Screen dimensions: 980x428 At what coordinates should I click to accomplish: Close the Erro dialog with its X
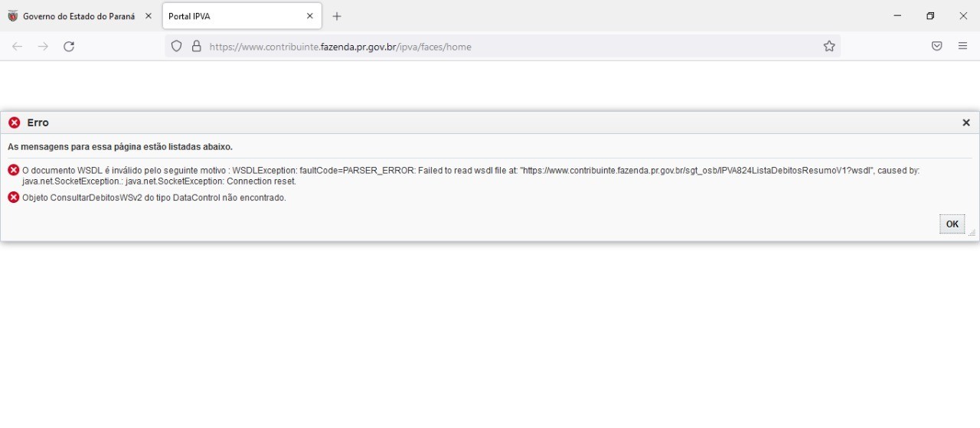coord(966,123)
